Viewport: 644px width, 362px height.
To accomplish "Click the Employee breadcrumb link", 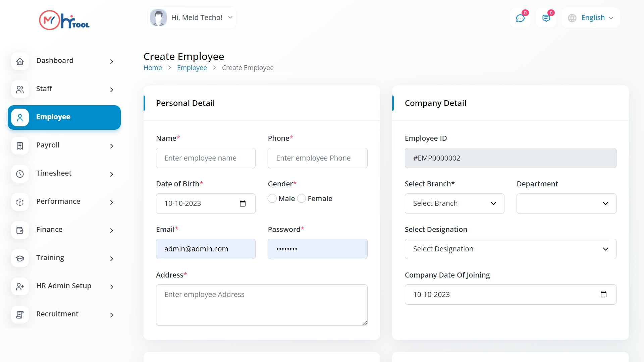I will [x=192, y=68].
